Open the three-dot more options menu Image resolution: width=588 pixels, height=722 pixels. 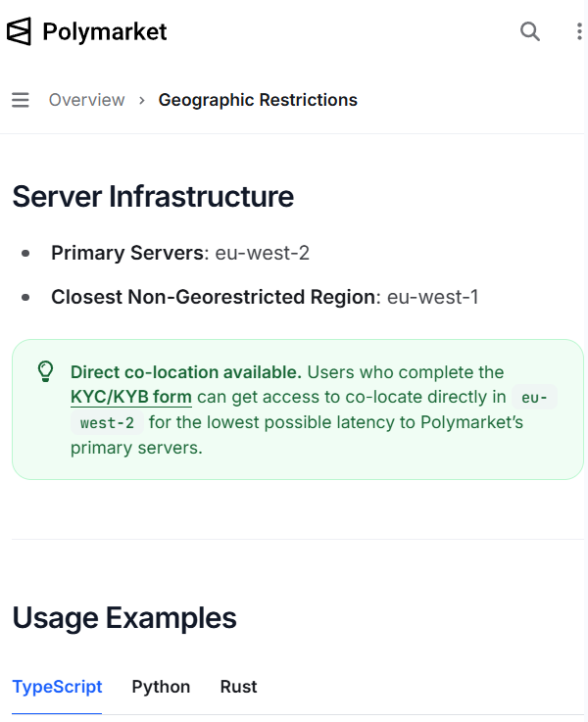(579, 31)
